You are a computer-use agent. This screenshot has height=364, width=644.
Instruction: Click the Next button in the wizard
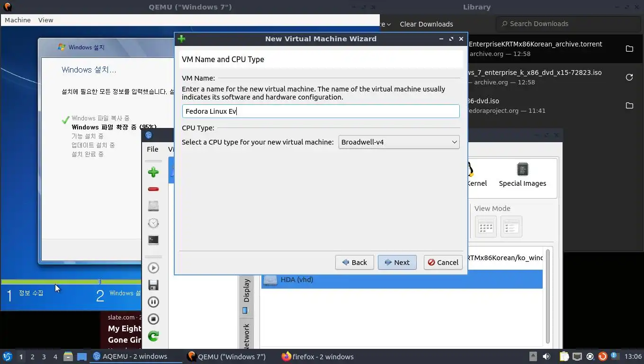point(397,263)
